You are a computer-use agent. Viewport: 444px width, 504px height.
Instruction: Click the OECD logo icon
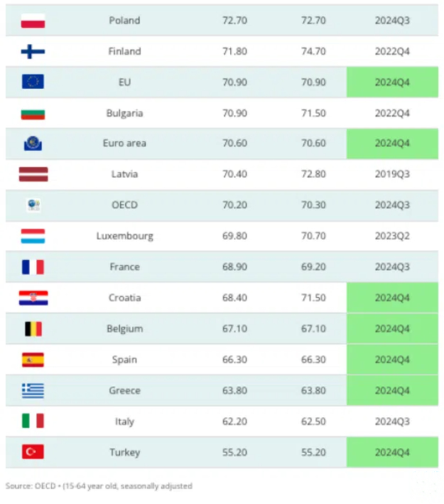click(33, 205)
